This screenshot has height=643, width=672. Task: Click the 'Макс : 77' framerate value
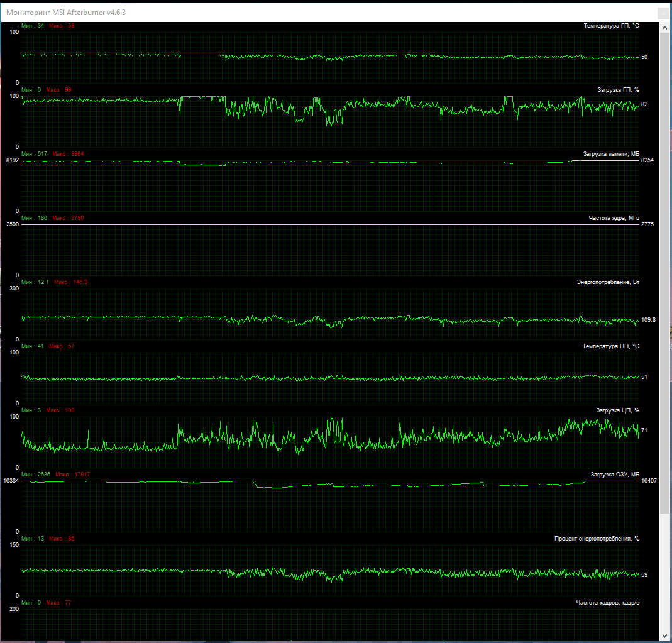(x=58, y=603)
